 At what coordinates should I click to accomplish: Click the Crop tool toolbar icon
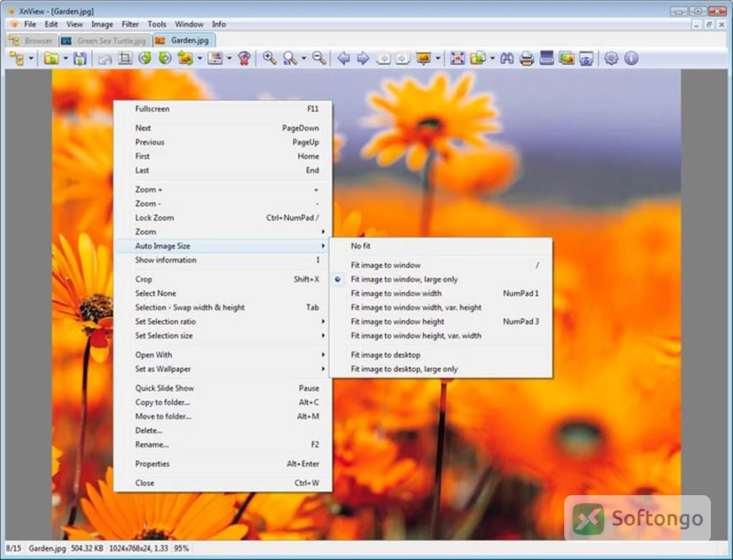[x=125, y=58]
